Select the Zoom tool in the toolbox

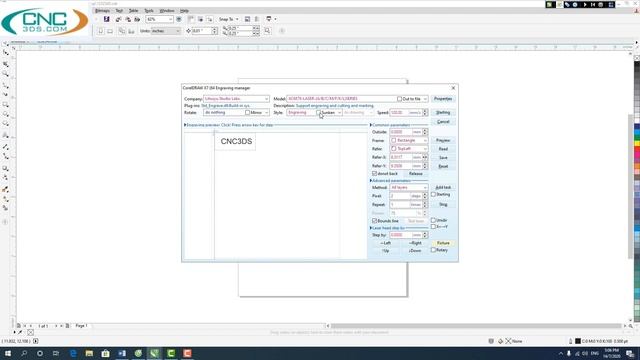(6, 74)
